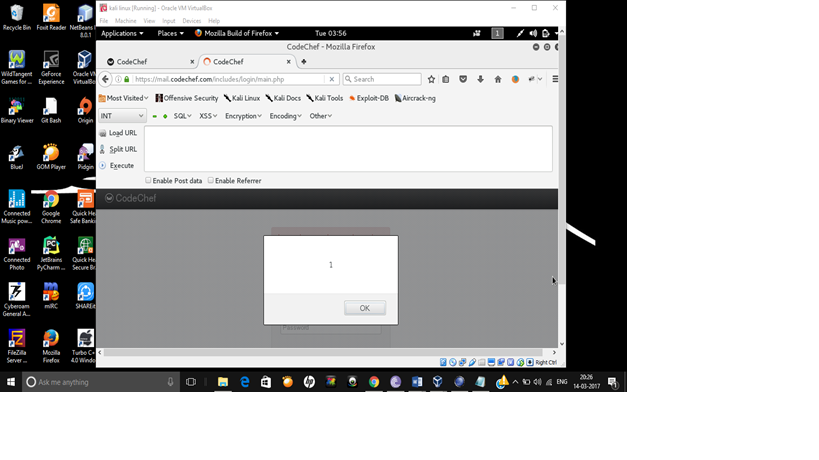Select the second loading CodeChef tab
819x460 pixels.
click(x=245, y=62)
